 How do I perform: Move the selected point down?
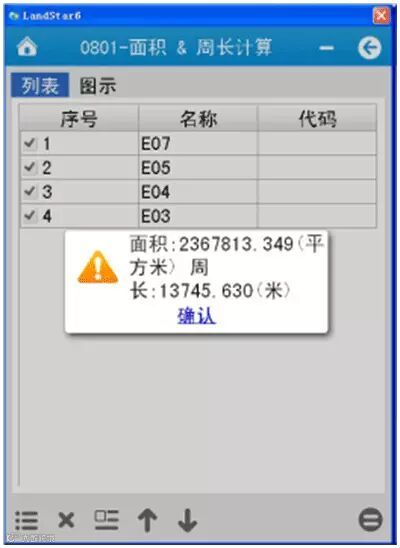(188, 520)
